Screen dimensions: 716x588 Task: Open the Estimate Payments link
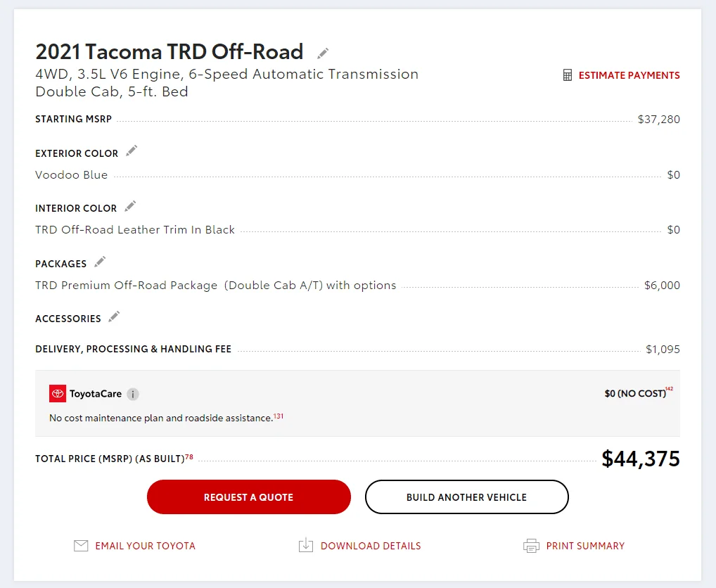(x=629, y=75)
